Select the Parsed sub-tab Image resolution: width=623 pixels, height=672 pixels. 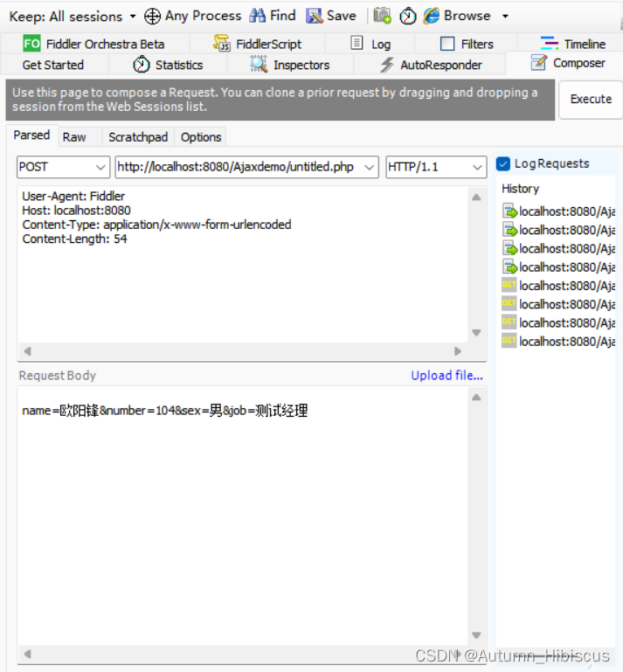coord(31,135)
